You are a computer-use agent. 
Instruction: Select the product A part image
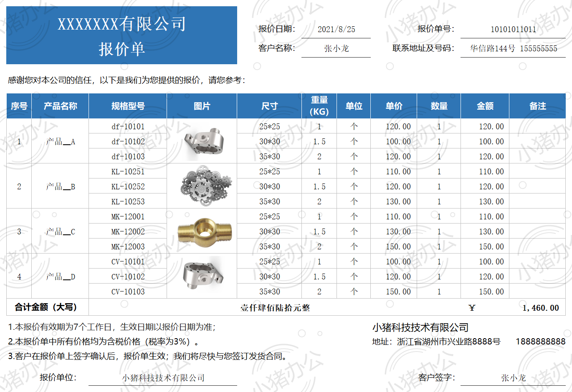[203, 144]
